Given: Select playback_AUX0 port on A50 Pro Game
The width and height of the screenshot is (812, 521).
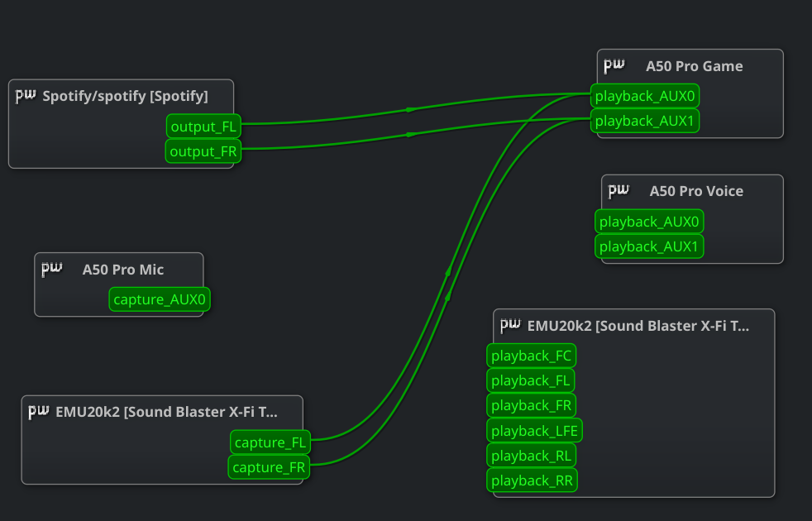Looking at the screenshot, I should point(645,96).
